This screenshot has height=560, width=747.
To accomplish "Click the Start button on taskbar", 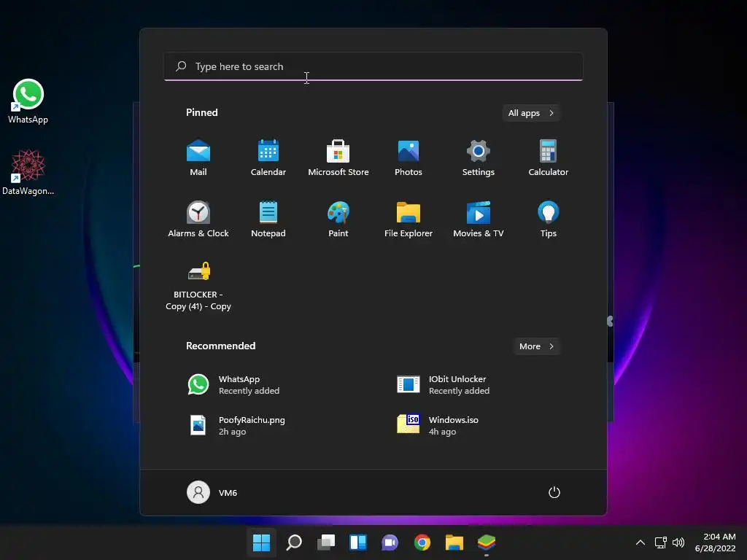I will coord(262,542).
